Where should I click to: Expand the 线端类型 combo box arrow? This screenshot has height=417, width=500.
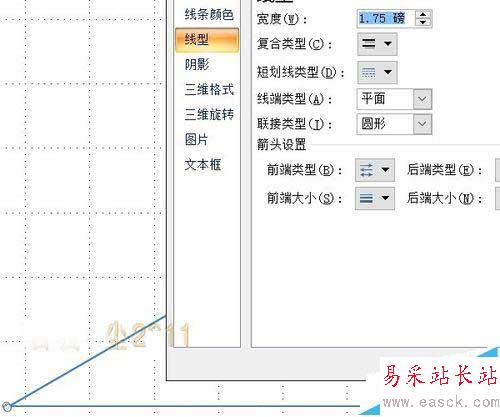pyautogui.click(x=422, y=99)
